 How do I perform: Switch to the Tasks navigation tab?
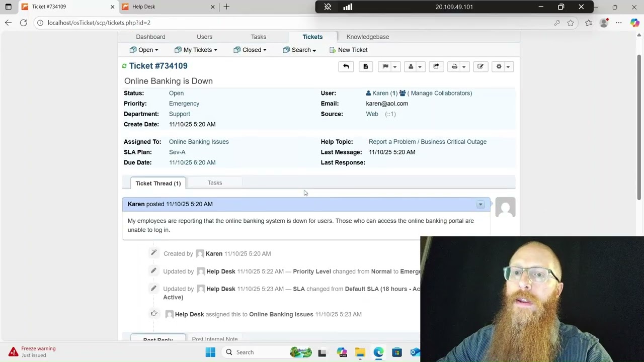pyautogui.click(x=259, y=37)
